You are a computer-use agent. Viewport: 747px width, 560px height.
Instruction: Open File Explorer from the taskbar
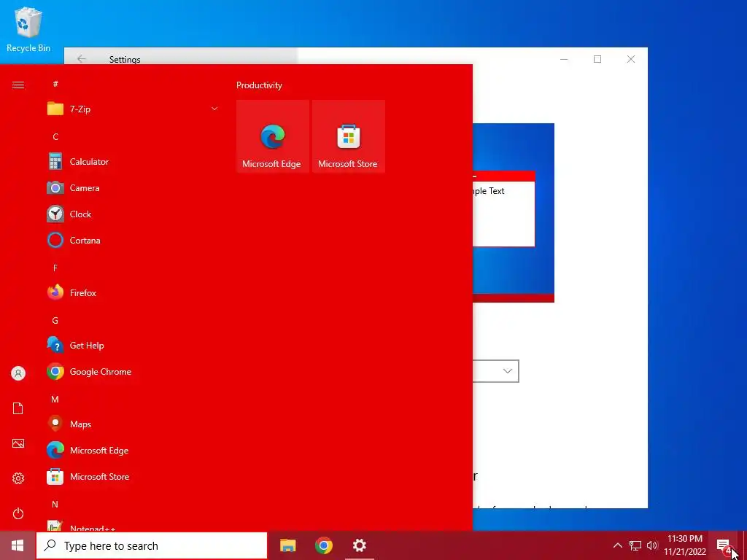pos(287,545)
